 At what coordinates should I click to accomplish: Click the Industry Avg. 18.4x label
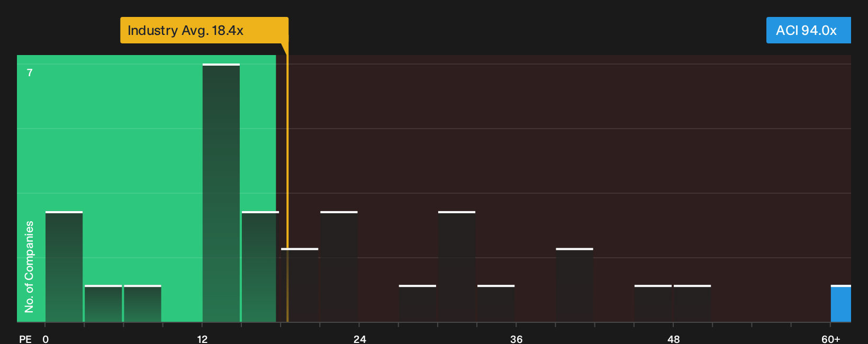(204, 30)
